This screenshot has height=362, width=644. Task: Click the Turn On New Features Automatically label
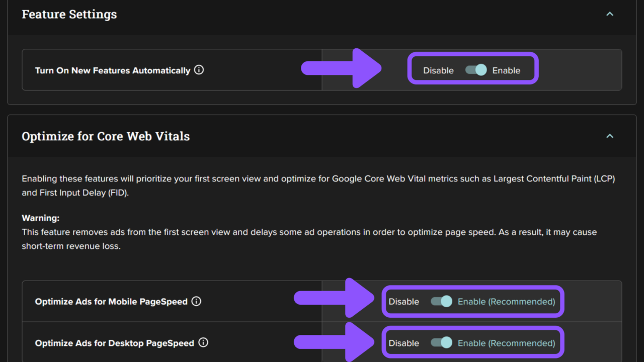click(113, 70)
